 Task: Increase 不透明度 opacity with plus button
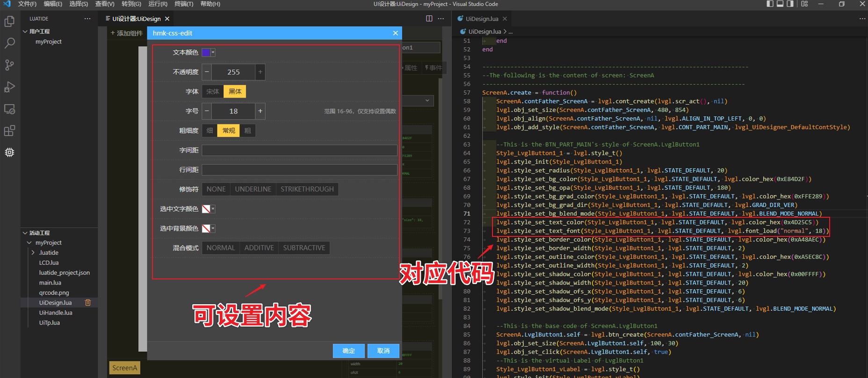260,72
